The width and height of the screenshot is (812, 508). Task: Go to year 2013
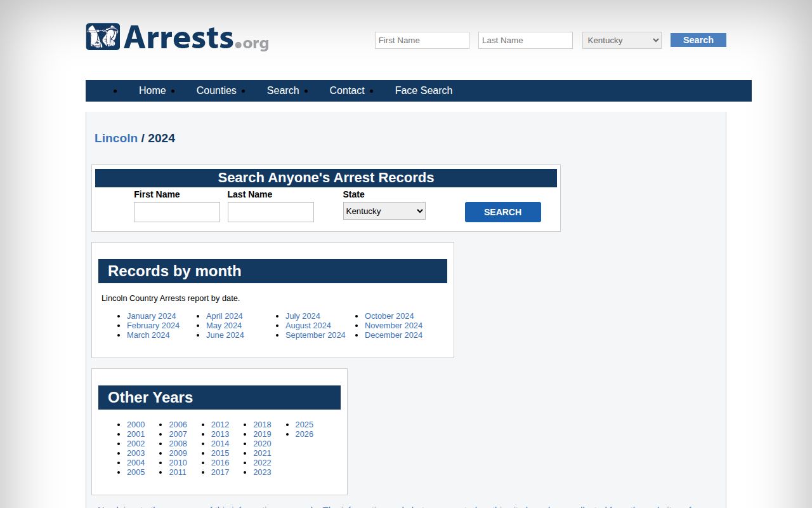pyautogui.click(x=220, y=434)
